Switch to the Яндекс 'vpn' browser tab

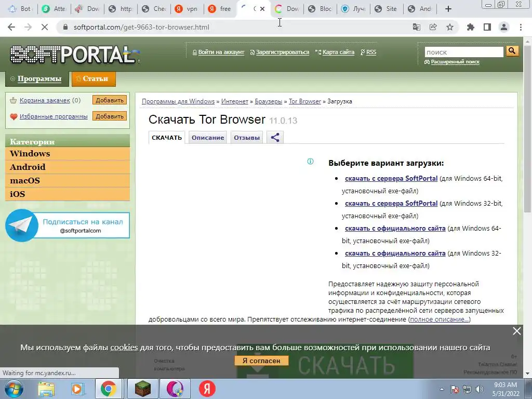[187, 9]
